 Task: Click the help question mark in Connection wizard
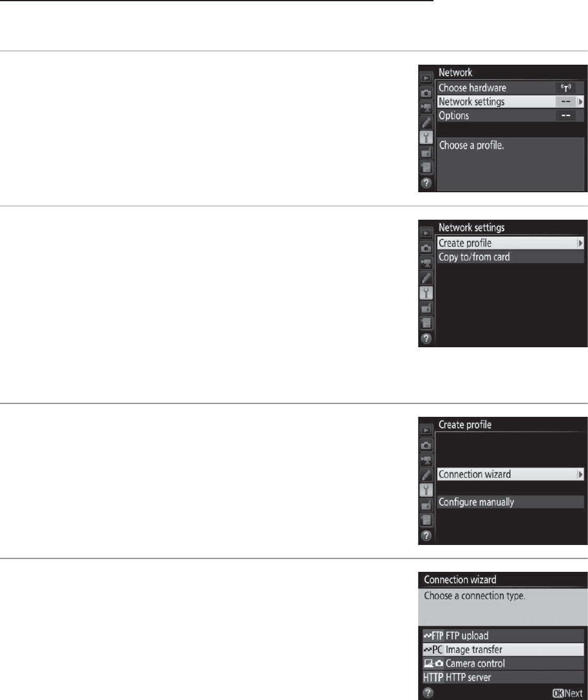pos(427,693)
